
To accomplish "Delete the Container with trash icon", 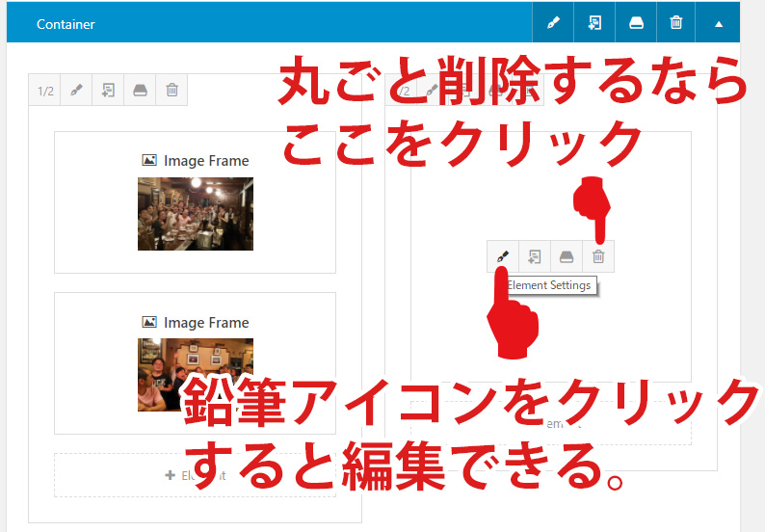I will (x=676, y=23).
